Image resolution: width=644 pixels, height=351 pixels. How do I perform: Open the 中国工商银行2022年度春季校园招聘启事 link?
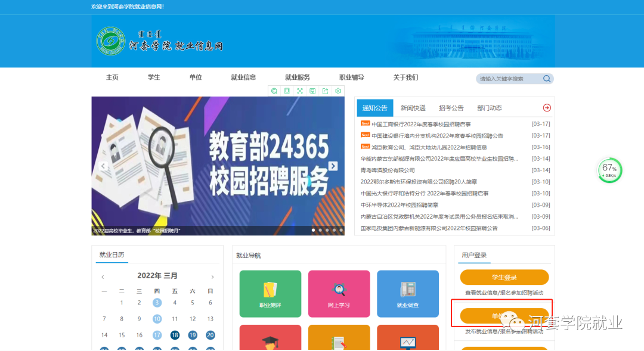click(x=421, y=124)
